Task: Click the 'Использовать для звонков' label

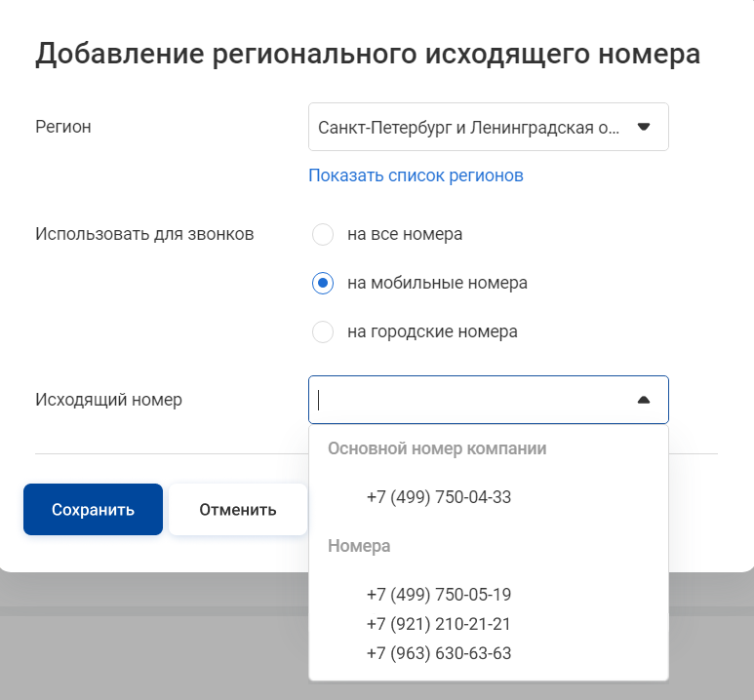Action: click(x=144, y=234)
